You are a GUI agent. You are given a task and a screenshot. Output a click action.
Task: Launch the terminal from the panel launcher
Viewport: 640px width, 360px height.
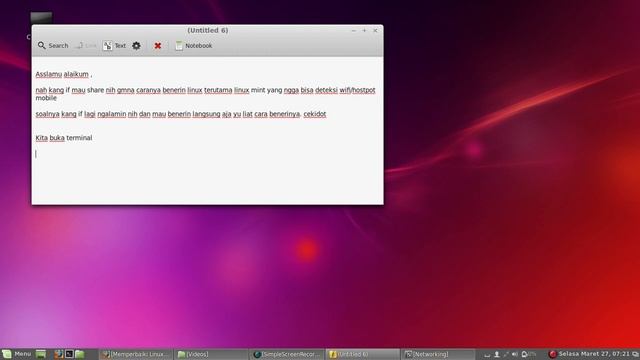click(69, 354)
